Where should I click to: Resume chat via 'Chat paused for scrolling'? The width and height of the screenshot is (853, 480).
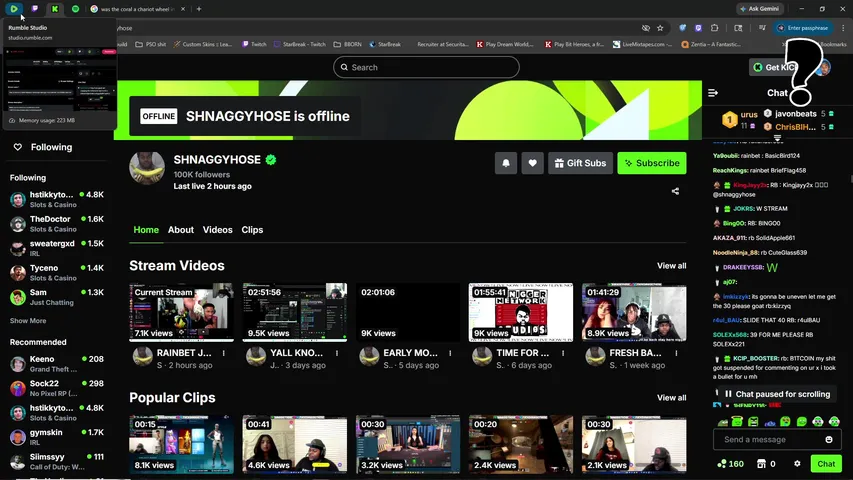(777, 394)
